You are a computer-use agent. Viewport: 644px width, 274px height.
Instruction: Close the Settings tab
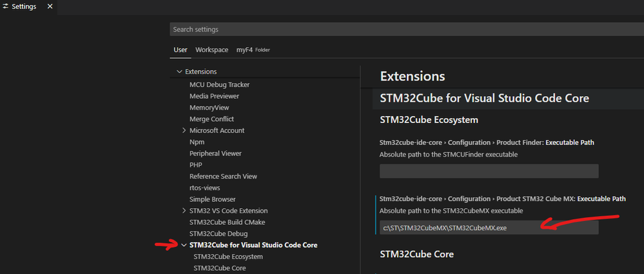(50, 6)
